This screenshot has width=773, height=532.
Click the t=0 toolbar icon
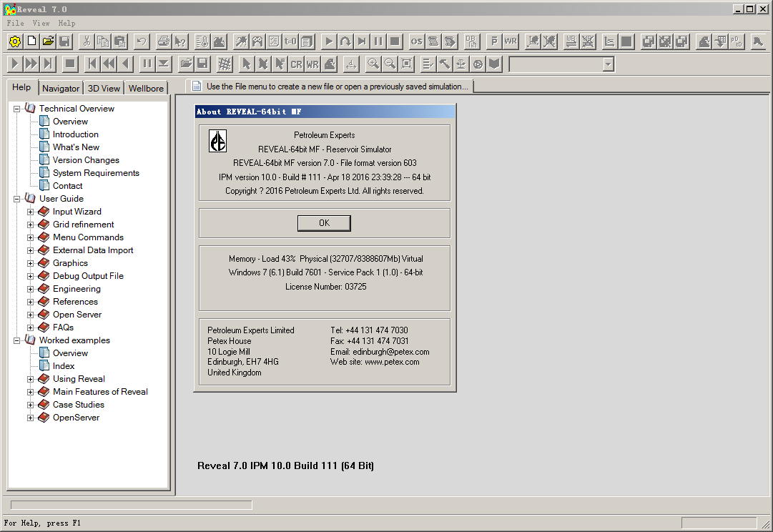click(x=290, y=42)
